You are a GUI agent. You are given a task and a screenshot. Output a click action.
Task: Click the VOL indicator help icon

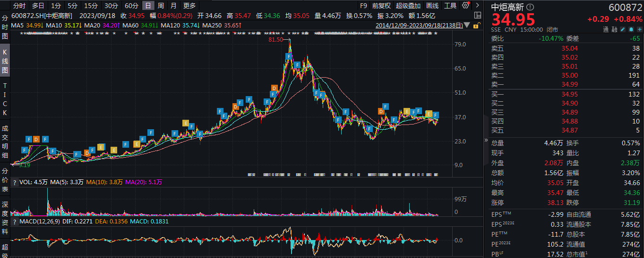[14, 182]
